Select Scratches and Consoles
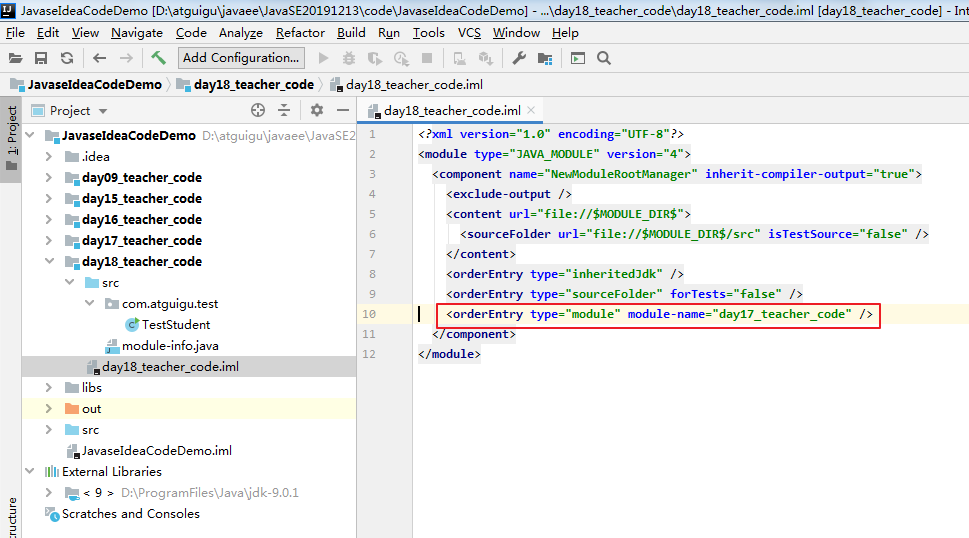The height and width of the screenshot is (538, 969). [130, 513]
